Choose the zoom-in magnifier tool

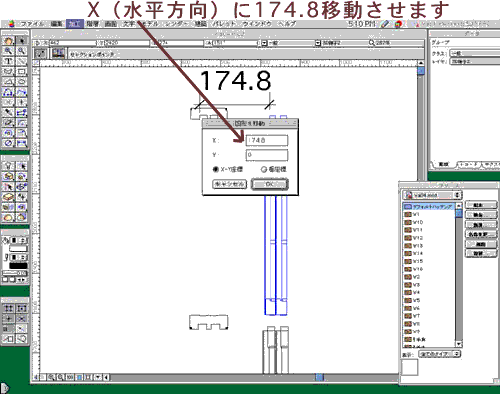(x=8, y=51)
